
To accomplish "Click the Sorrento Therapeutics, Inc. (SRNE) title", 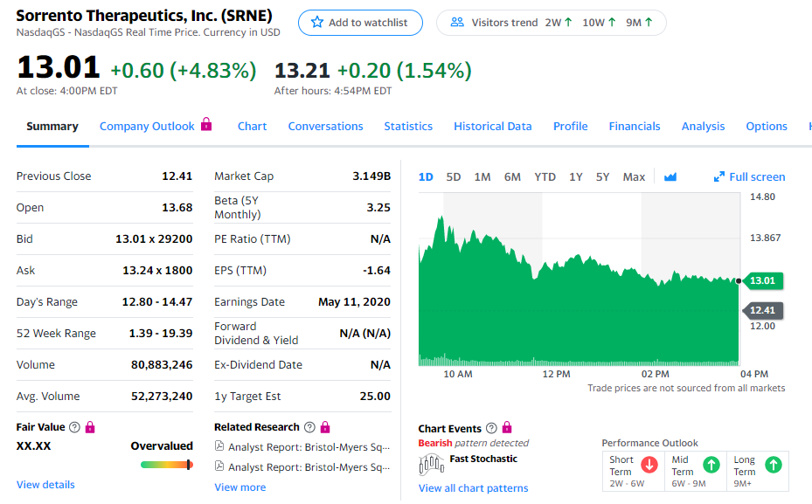I will (x=144, y=16).
